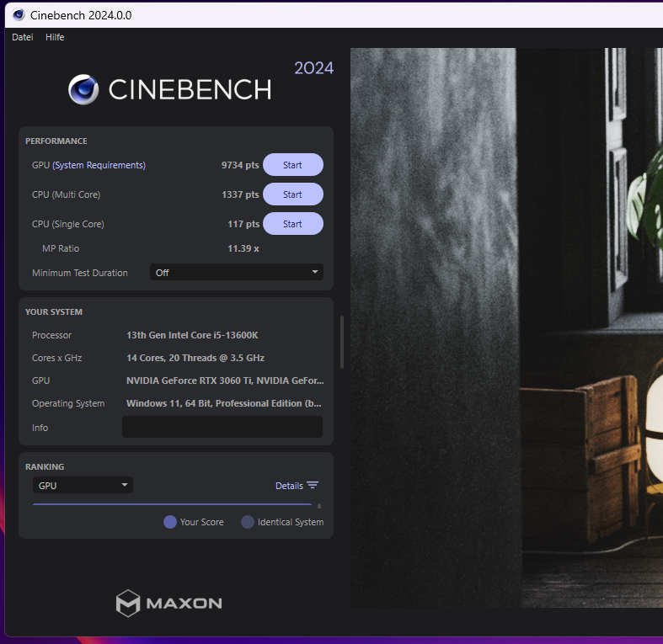Click the PERFORMANCE section heading

56,141
